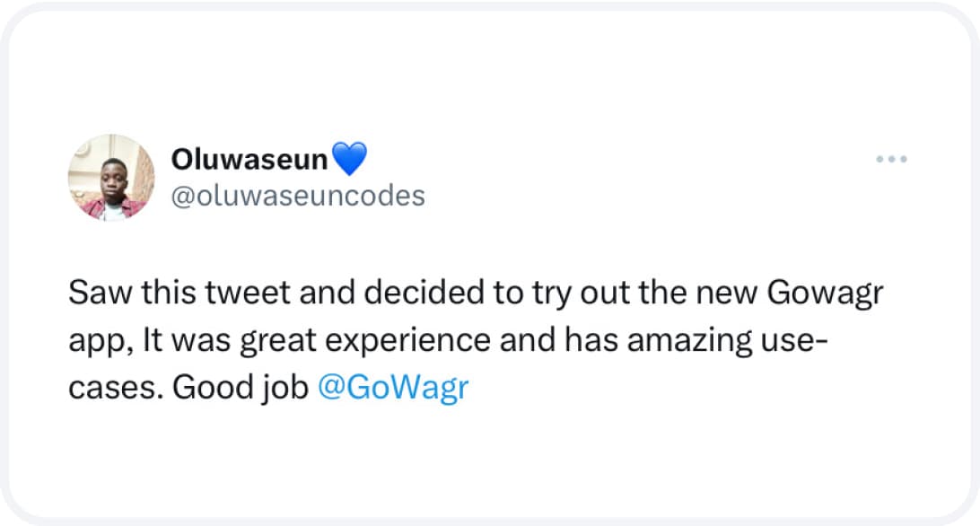
Task: Click the word "tweet" in the first line
Action: coord(248,293)
